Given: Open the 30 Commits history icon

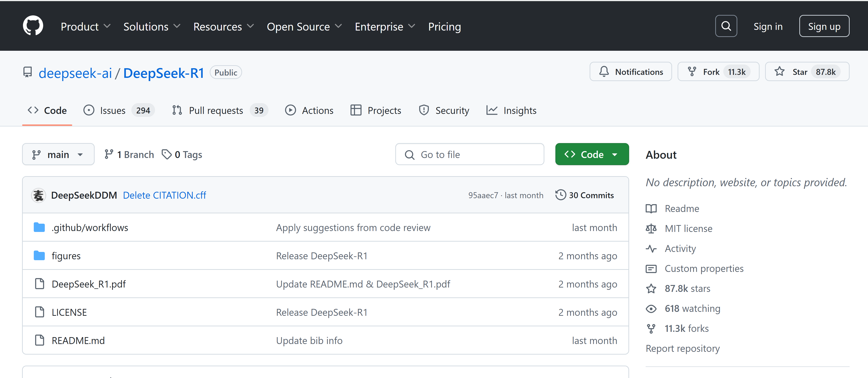Looking at the screenshot, I should [560, 195].
